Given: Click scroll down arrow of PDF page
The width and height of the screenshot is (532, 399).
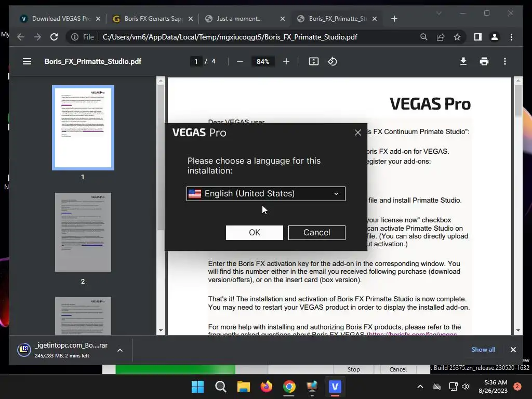Looking at the screenshot, I should click(518, 330).
